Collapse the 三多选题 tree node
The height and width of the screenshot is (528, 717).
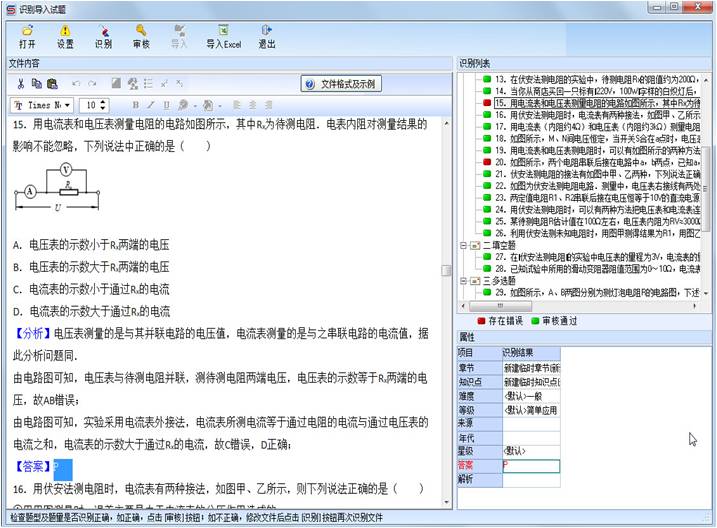[x=463, y=281]
